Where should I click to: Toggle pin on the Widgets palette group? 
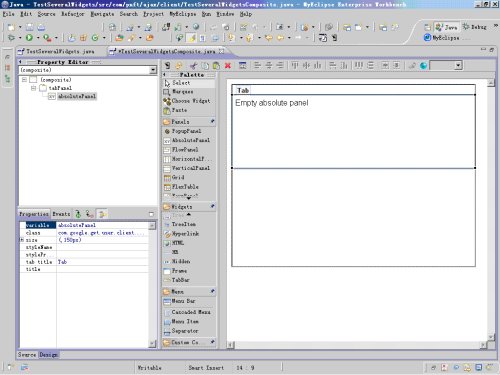click(x=212, y=206)
